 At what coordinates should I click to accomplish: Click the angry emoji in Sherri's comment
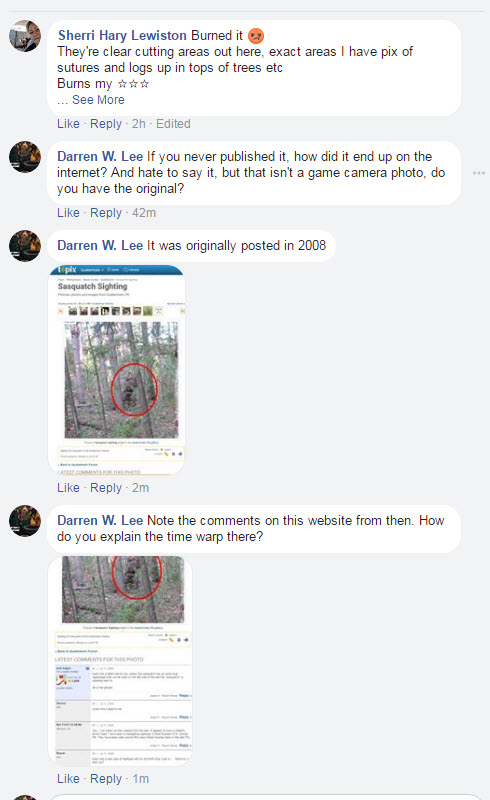(256, 36)
